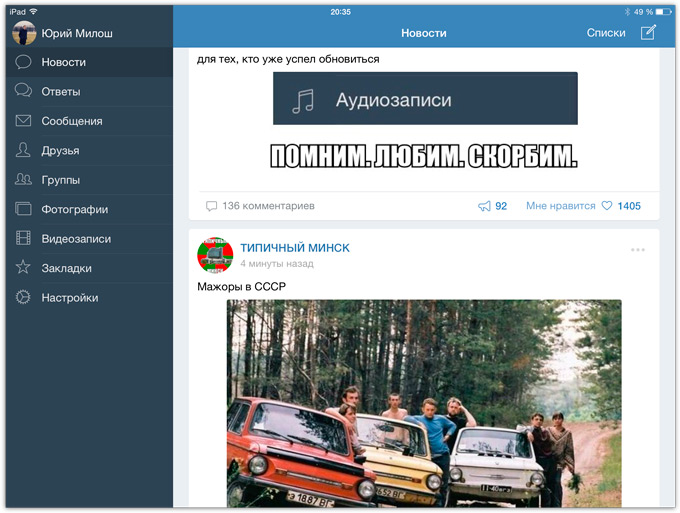The width and height of the screenshot is (680, 513).
Task: Open the three-dots post options menu
Action: click(638, 250)
